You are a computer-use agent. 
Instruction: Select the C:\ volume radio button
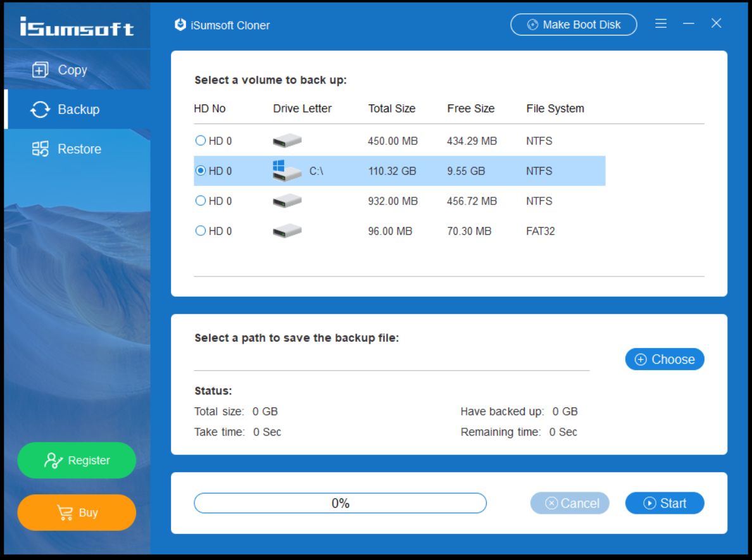coord(201,171)
